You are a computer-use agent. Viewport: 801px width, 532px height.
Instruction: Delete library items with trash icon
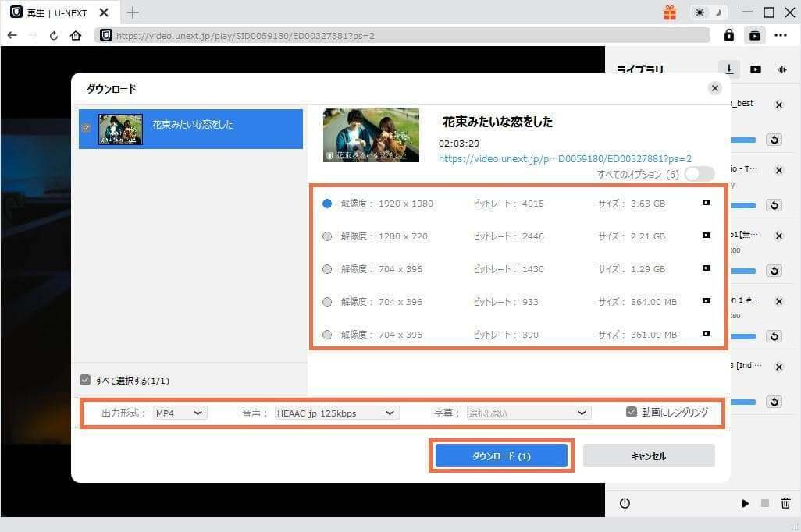(x=785, y=503)
